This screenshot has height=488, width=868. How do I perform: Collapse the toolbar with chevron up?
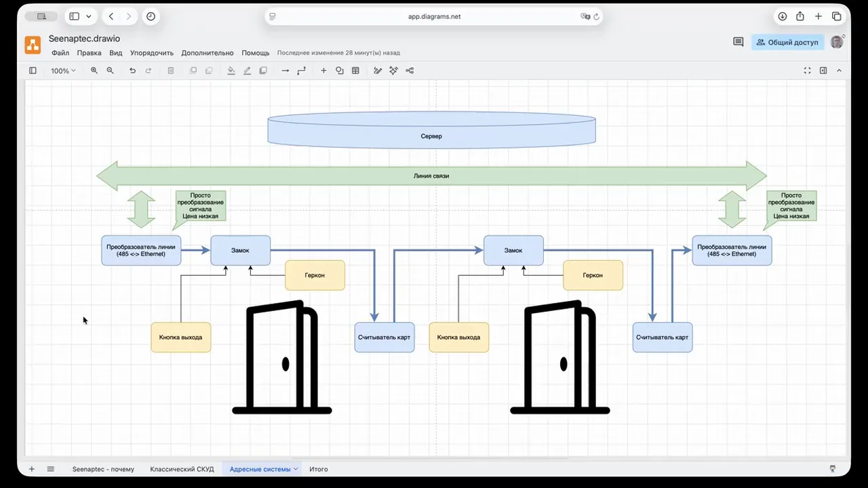pyautogui.click(x=839, y=70)
